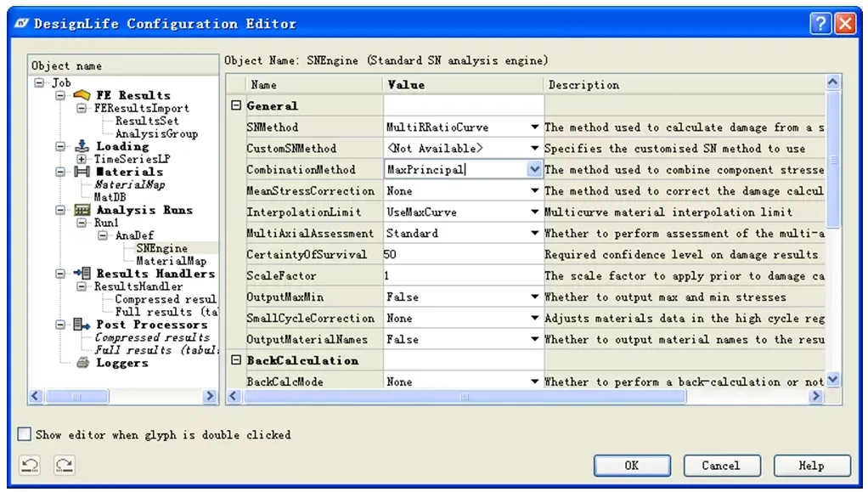Open the MeanStressCorrection dropdown
This screenshot has height=492, width=868.
[534, 190]
